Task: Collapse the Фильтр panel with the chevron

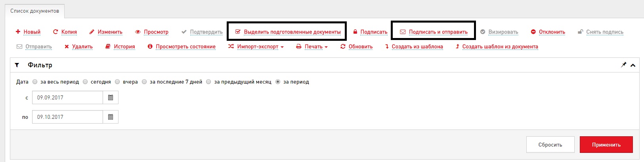Action: click(633, 65)
